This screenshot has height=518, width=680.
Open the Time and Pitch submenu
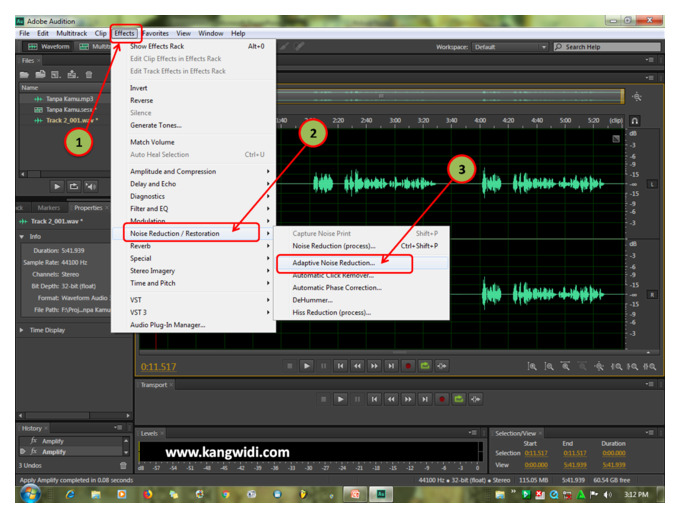[x=193, y=283]
